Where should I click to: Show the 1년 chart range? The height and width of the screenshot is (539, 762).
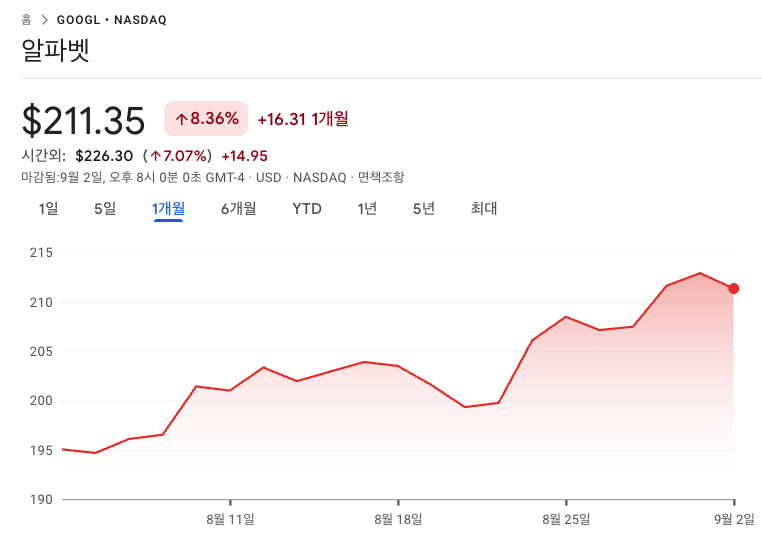(367, 209)
